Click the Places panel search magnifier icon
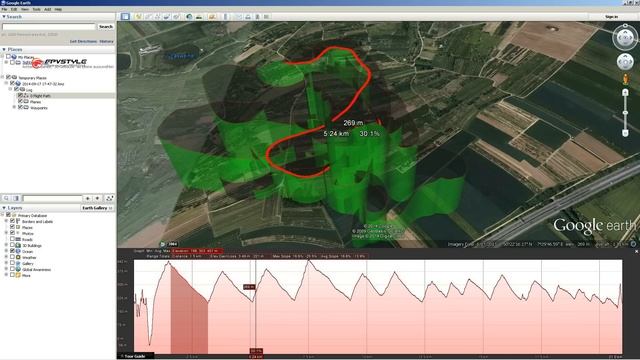Image resolution: width=640 pixels, height=360 pixels. (x=6, y=198)
